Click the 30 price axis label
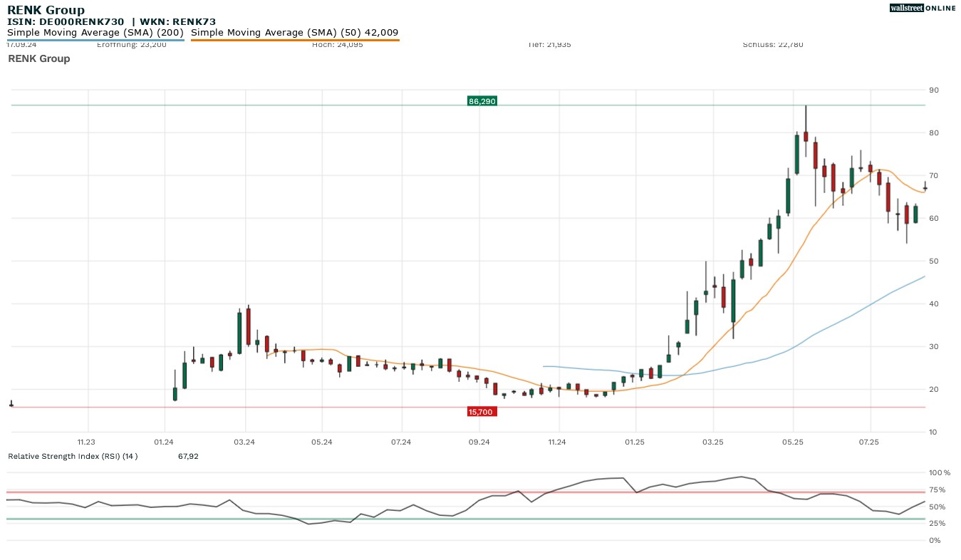Viewport: 961px width, 560px height. click(x=934, y=346)
